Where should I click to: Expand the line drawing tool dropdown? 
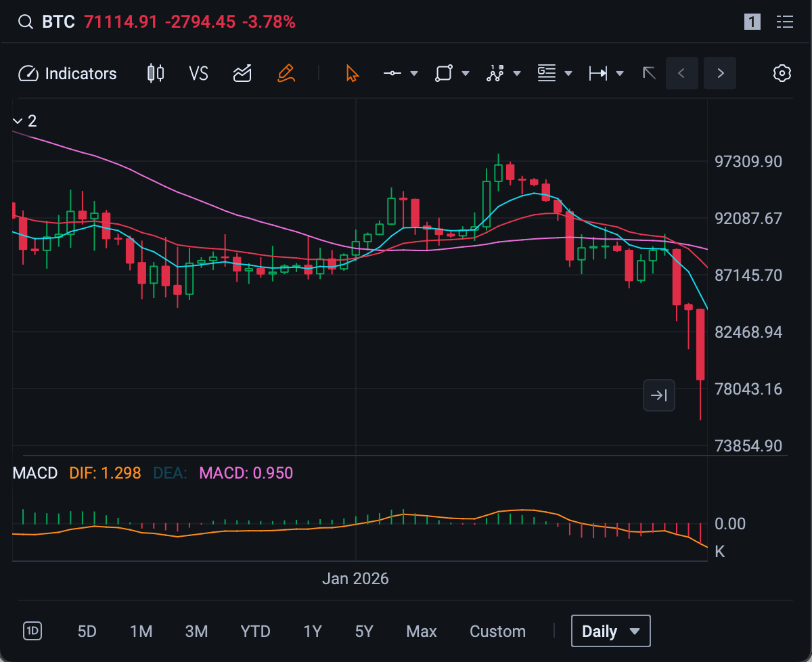coord(414,74)
